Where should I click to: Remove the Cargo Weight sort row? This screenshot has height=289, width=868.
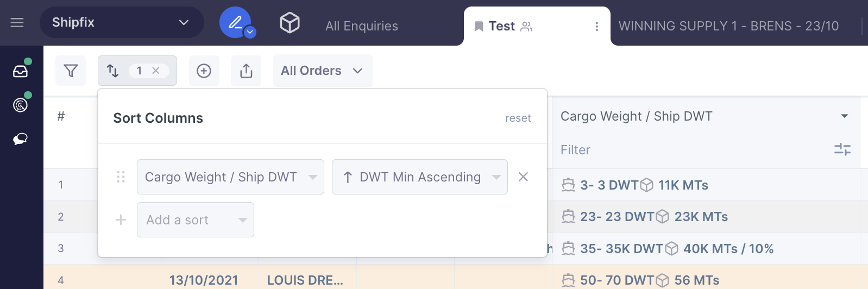(523, 177)
